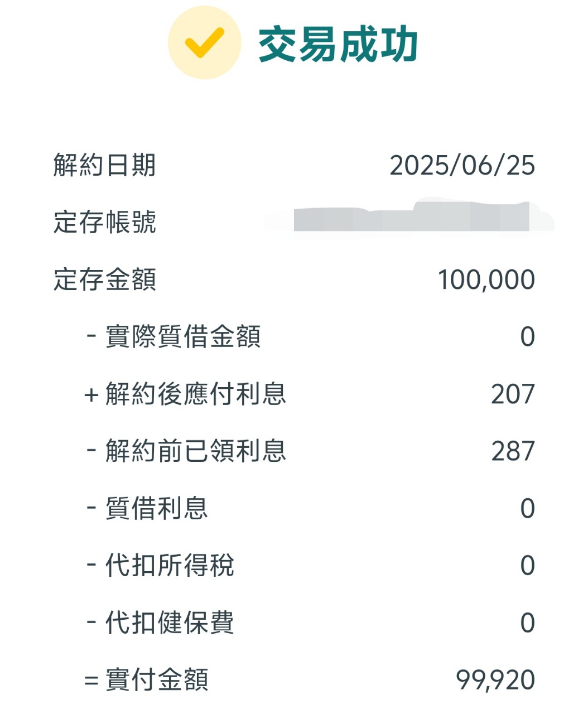This screenshot has height=714, width=588.
Task: Select the deposit amount 100,000
Action: coord(486,280)
